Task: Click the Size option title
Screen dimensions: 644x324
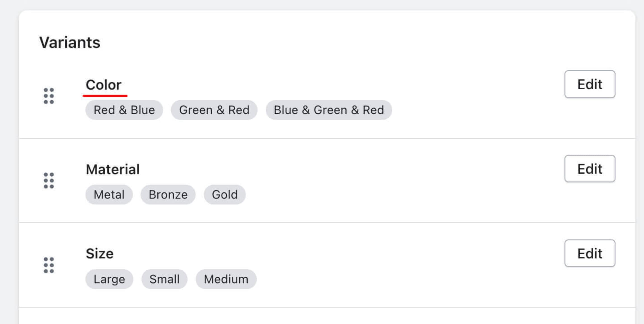Action: 99,253
